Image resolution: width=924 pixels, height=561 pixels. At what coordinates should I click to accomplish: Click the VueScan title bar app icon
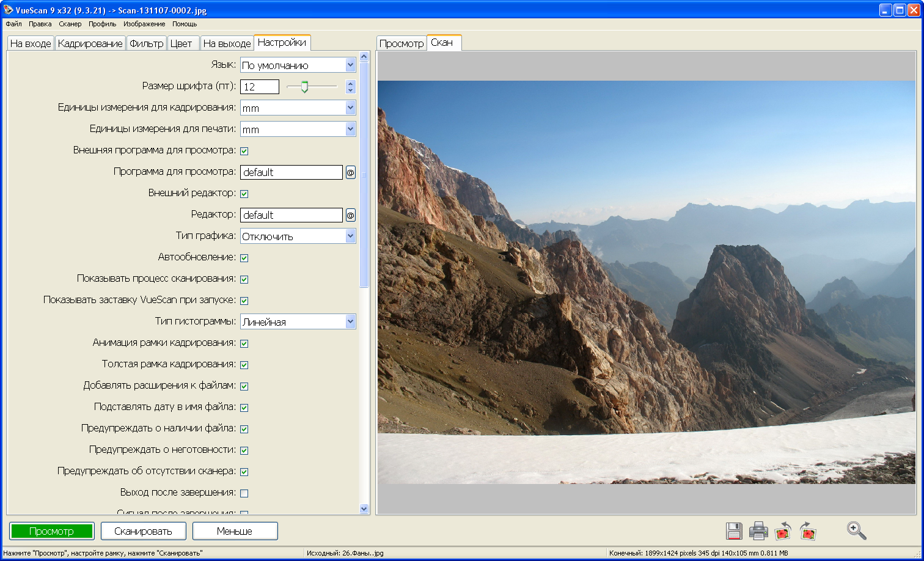point(8,10)
